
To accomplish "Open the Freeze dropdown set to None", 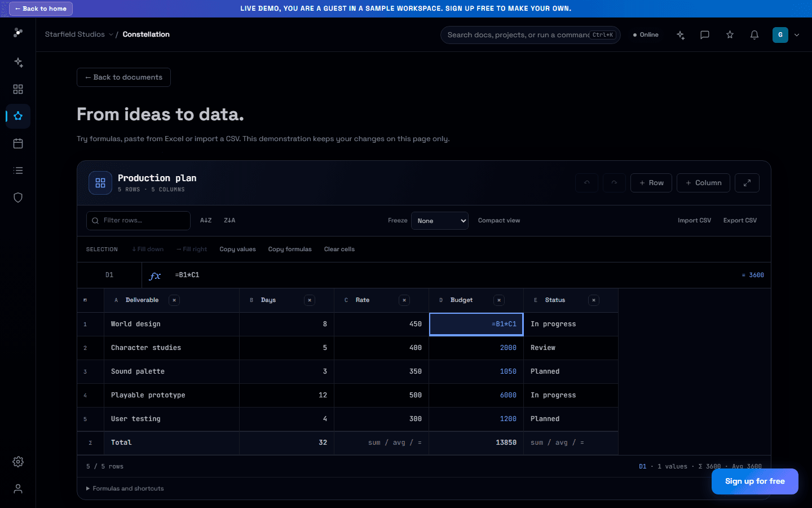I will [440, 221].
